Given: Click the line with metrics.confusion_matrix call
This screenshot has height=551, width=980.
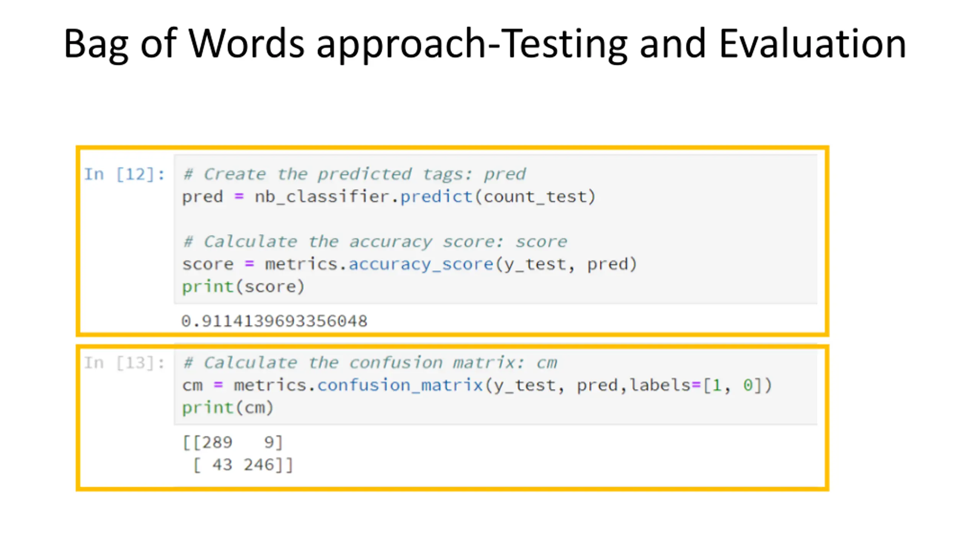Looking at the screenshot, I should (x=477, y=385).
